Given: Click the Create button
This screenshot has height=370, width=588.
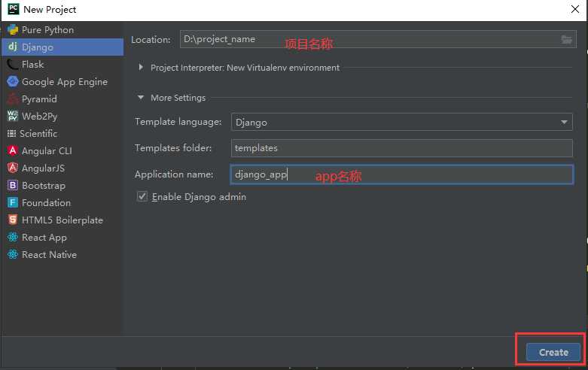Looking at the screenshot, I should coord(553,352).
